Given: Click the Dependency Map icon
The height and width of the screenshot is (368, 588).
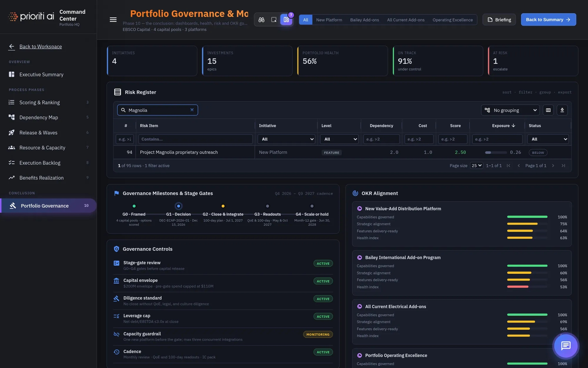Looking at the screenshot, I should pos(11,117).
